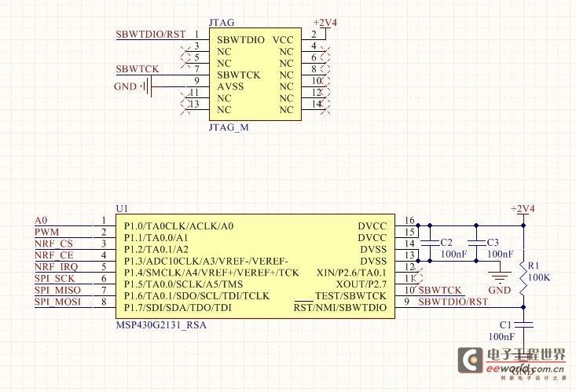Click the junction dot where R1 meets the RST wire
The image size is (576, 392).
click(x=523, y=307)
